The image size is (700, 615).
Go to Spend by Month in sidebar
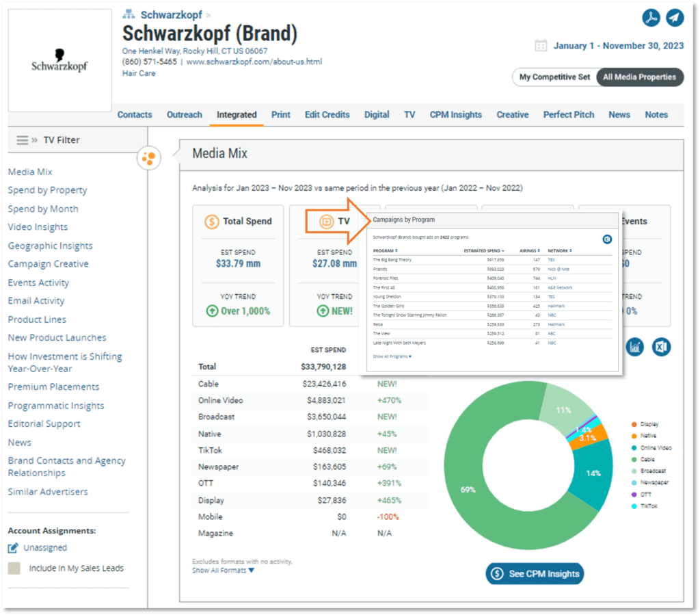(x=43, y=209)
